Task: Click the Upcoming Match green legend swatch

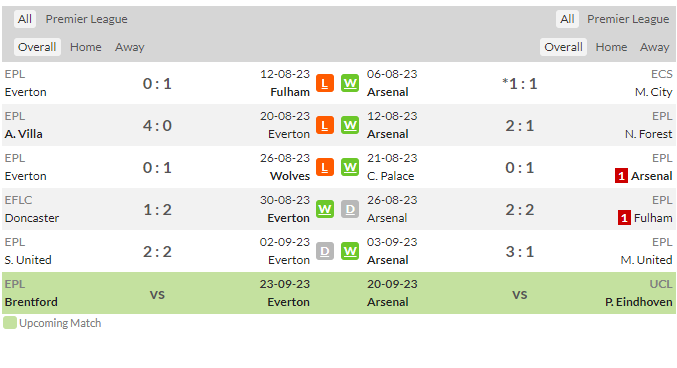Action: (x=9, y=323)
